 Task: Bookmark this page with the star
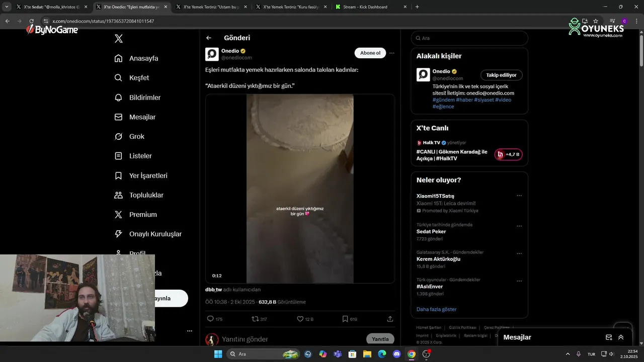[x=596, y=21]
